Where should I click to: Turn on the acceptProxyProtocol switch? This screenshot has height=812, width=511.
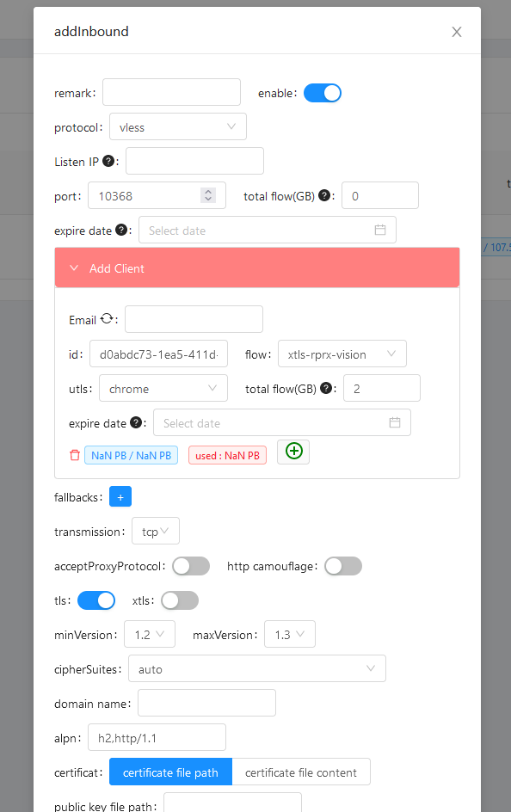(191, 566)
